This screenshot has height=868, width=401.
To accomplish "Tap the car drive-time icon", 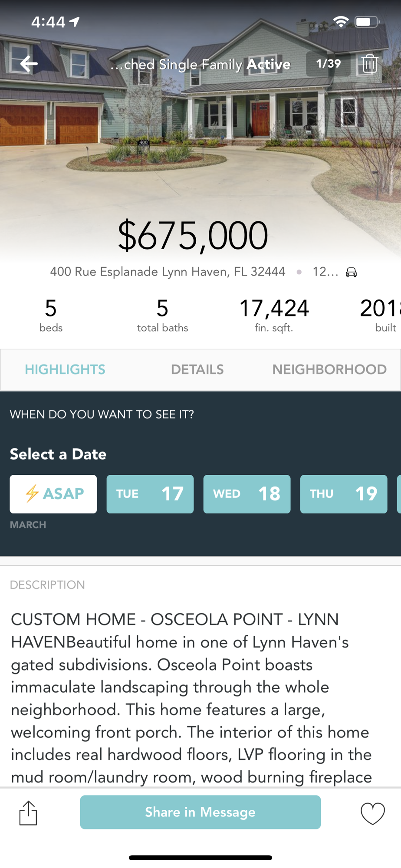I will [351, 272].
